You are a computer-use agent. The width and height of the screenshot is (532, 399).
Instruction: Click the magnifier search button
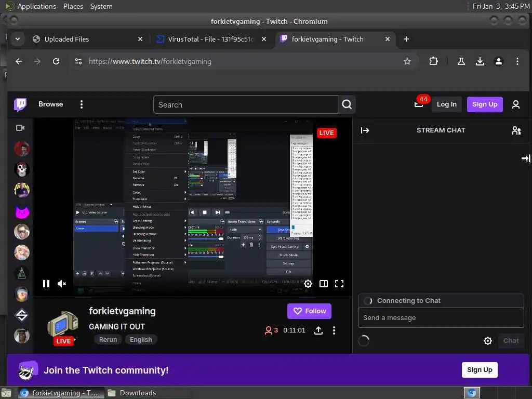(347, 104)
